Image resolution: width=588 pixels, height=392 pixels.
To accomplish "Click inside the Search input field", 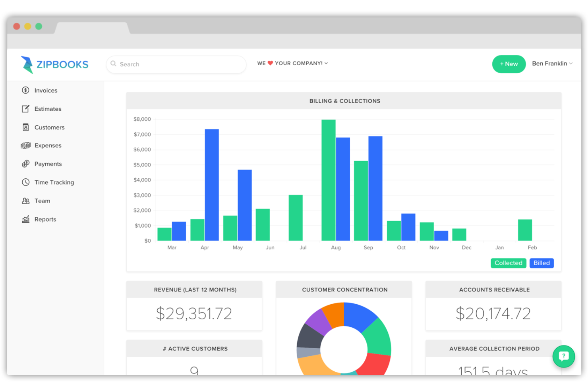I will [175, 64].
